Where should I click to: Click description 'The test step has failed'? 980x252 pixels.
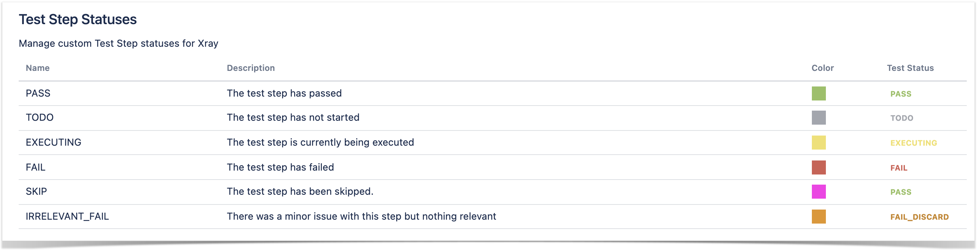click(280, 167)
